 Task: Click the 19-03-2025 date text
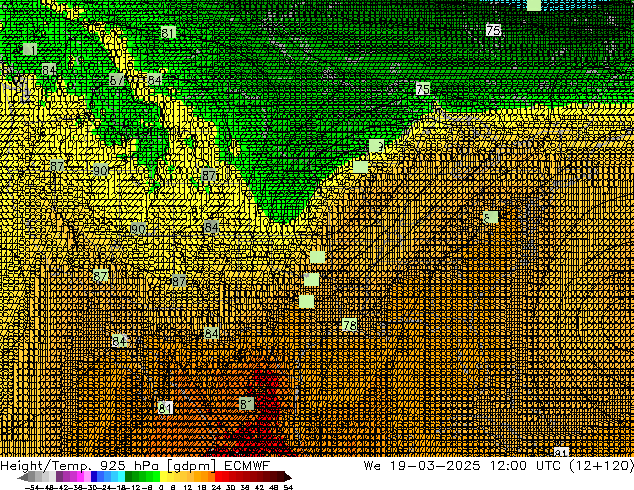435,465
